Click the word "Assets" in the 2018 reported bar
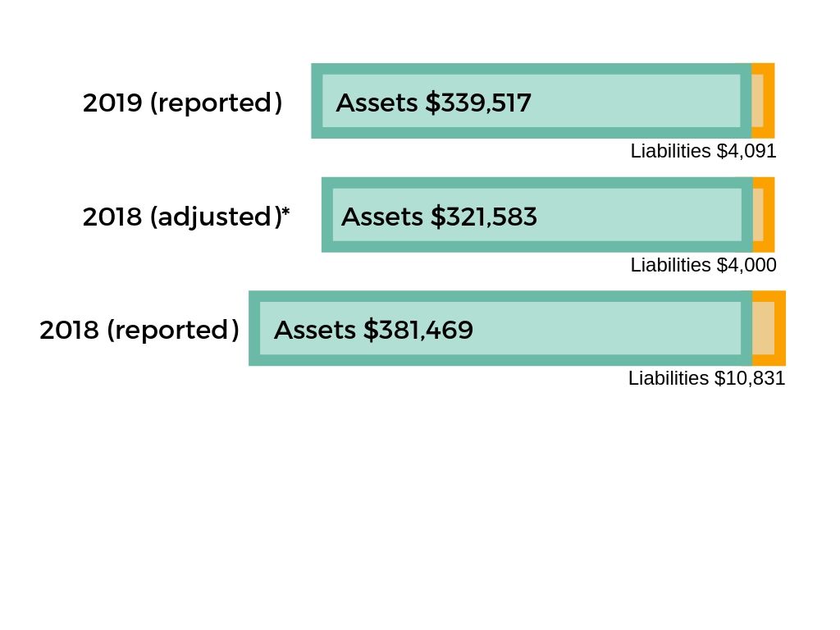This screenshot has width=840, height=630. click(x=315, y=330)
